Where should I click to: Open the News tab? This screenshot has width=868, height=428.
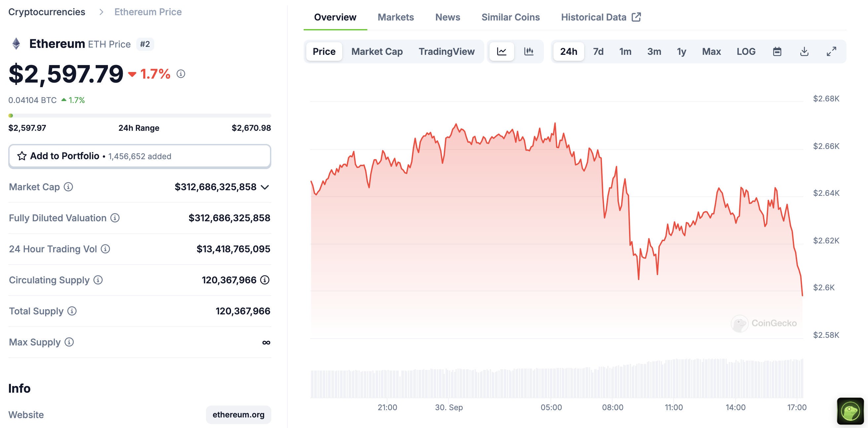pyautogui.click(x=448, y=17)
